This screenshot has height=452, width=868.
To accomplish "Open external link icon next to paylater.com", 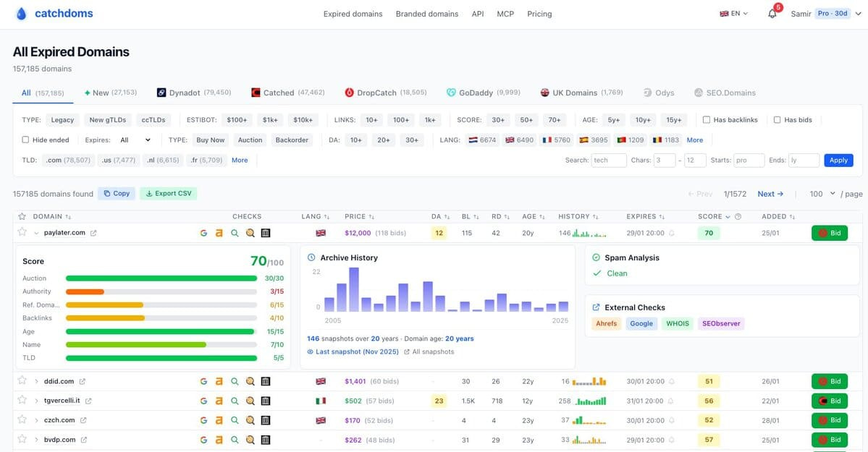I will coord(93,233).
